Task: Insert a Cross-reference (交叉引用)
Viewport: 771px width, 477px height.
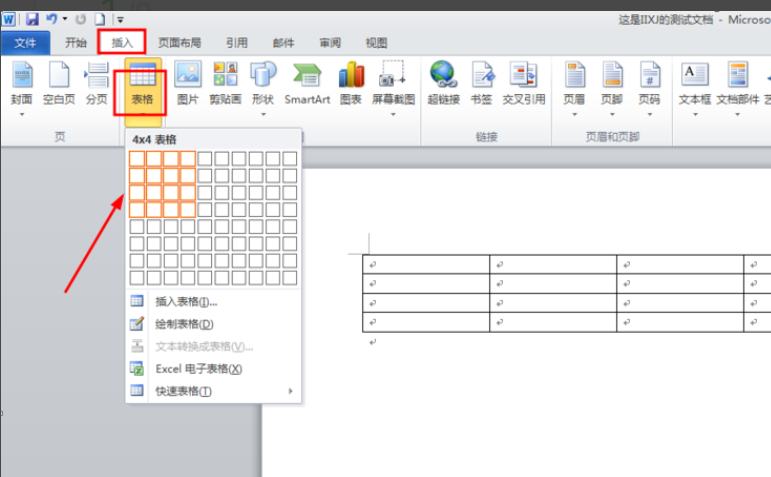Action: [524, 83]
